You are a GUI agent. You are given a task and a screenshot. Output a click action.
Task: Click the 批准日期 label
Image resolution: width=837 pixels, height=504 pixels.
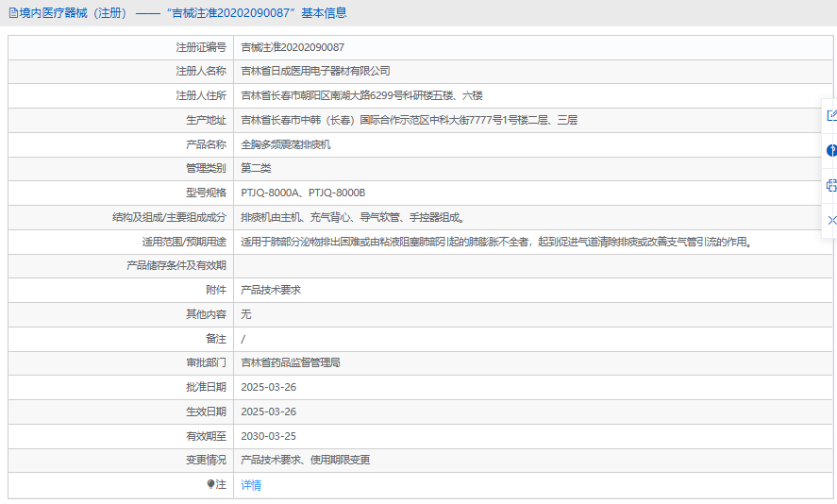(x=206, y=387)
